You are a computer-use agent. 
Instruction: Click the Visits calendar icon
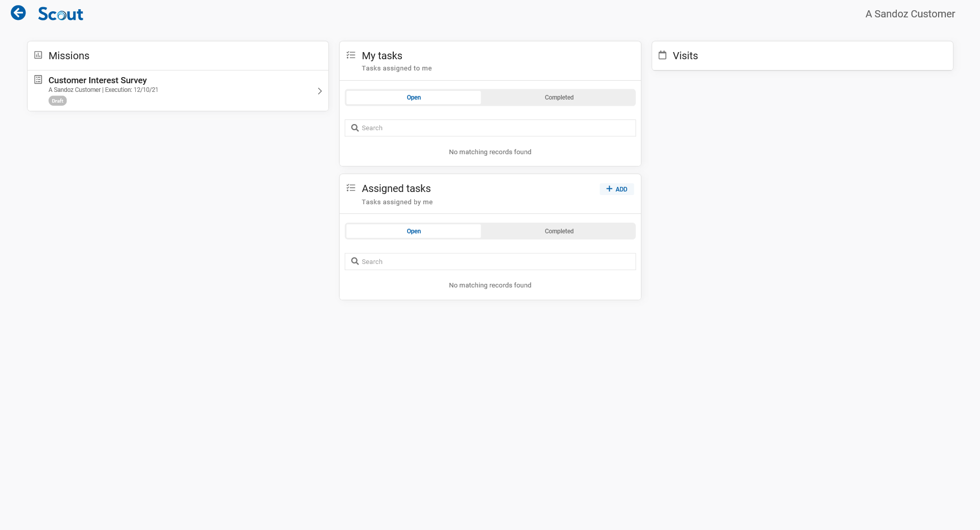(662, 55)
